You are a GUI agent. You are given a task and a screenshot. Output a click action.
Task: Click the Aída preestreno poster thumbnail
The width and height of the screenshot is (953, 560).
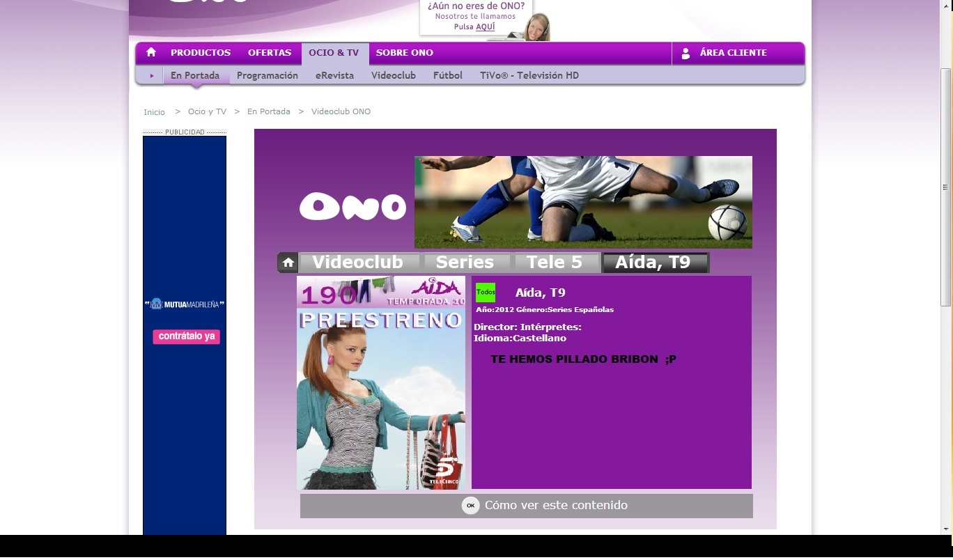click(x=380, y=383)
